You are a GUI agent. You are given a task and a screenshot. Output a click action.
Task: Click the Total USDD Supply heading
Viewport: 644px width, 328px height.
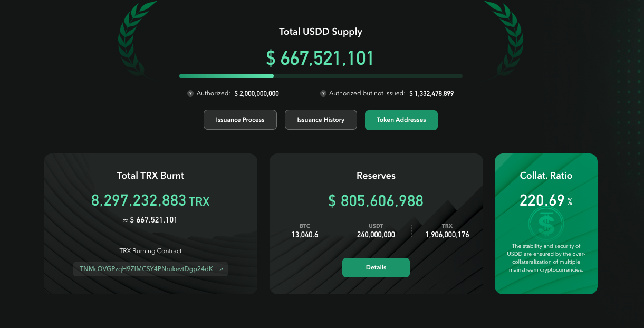coord(321,32)
